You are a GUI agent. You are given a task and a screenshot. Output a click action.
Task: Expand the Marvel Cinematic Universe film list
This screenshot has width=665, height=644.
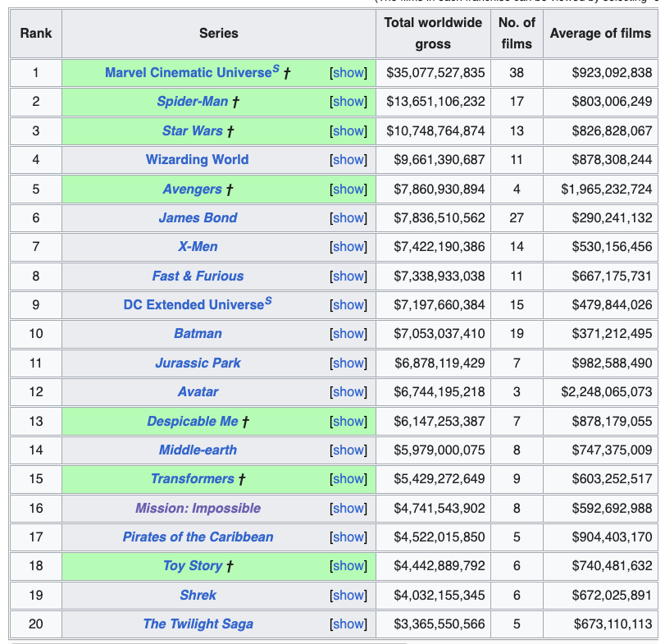click(348, 72)
